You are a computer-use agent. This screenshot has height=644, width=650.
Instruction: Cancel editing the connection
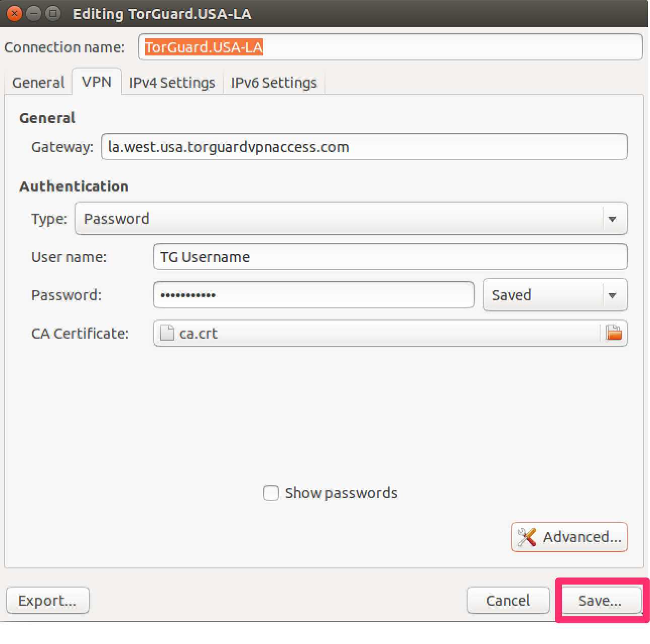pos(508,600)
